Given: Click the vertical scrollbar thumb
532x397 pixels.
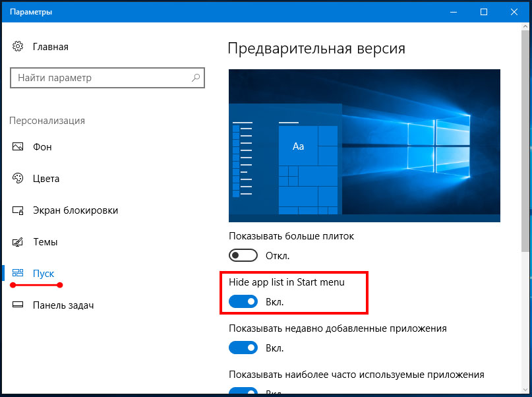Looking at the screenshot, I should click(525, 141).
